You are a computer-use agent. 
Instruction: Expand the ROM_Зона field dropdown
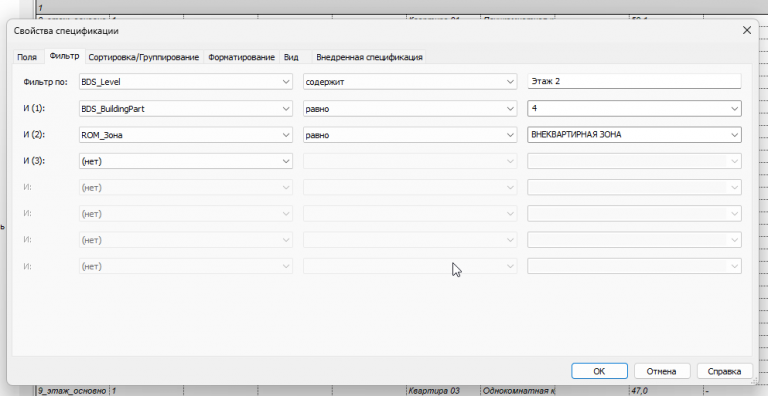click(x=186, y=135)
